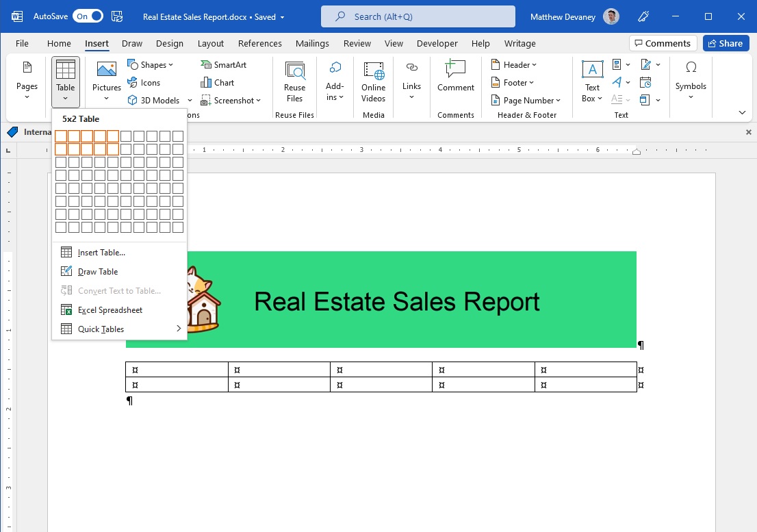Image resolution: width=757 pixels, height=532 pixels.
Task: Insert a Text Box
Action: [591, 82]
